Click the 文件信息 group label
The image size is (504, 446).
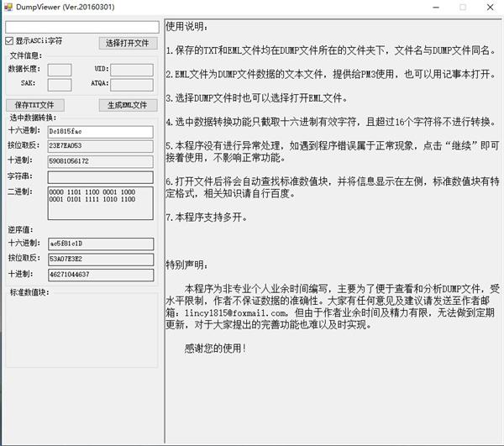point(26,55)
